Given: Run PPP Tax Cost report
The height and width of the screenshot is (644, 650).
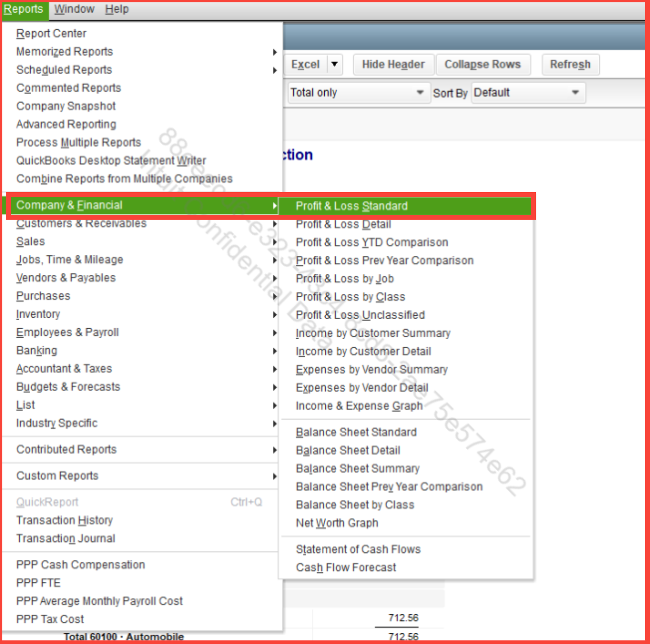Looking at the screenshot, I should [50, 619].
